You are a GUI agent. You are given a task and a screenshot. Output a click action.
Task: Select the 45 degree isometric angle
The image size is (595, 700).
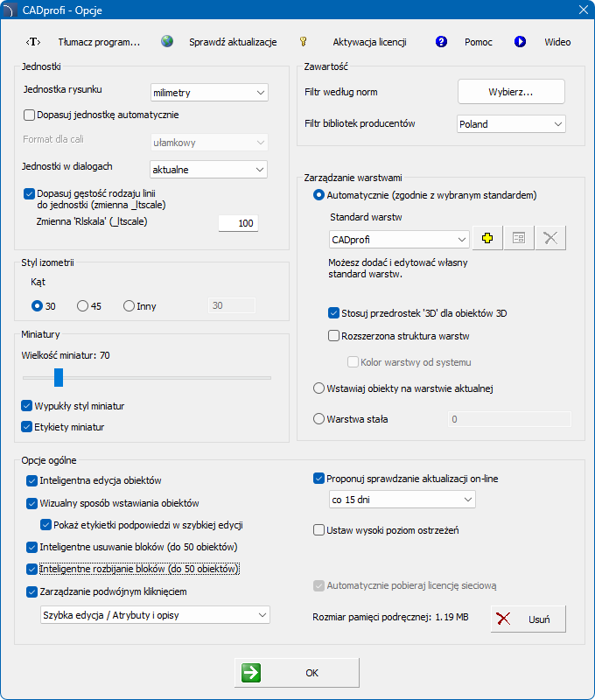click(x=83, y=306)
